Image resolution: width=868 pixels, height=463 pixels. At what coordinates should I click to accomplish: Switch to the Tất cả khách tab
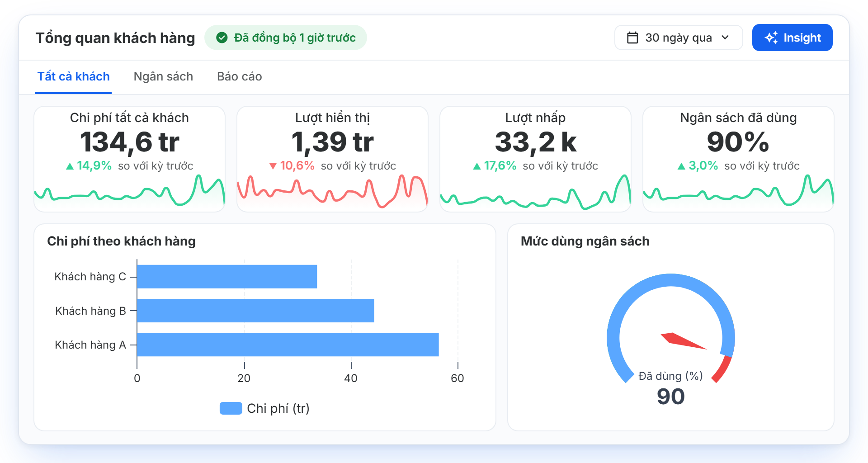(x=74, y=76)
